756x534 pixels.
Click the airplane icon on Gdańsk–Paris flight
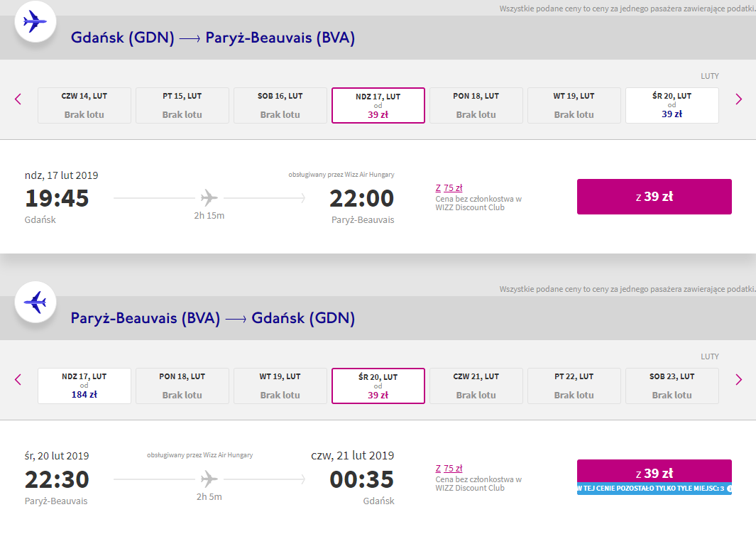click(209, 197)
